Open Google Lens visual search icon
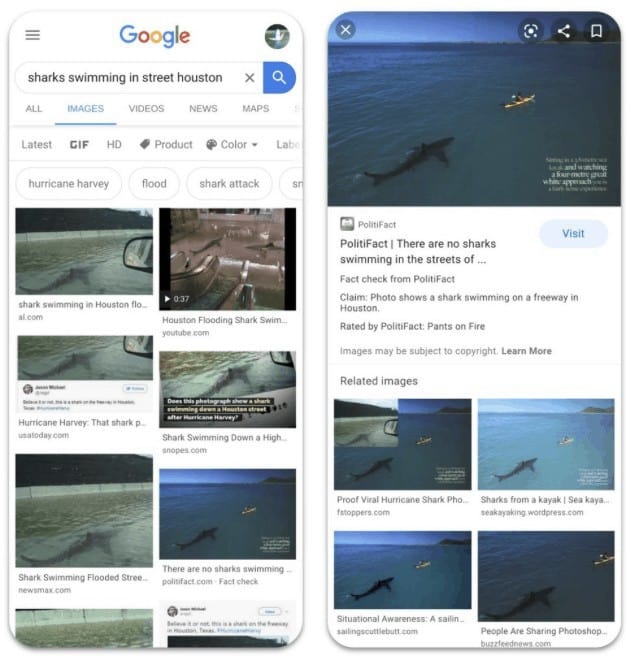 [530, 31]
